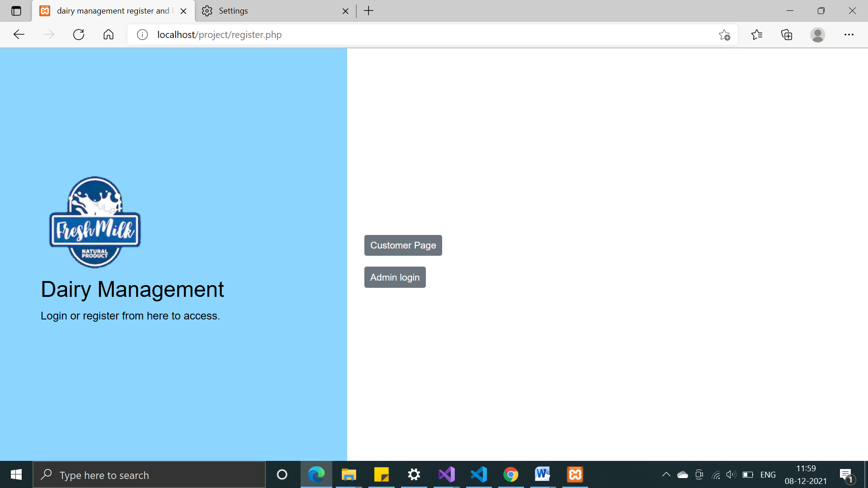Open the Collections panel in Edge
Screen dimensions: 868x488
click(x=787, y=34)
